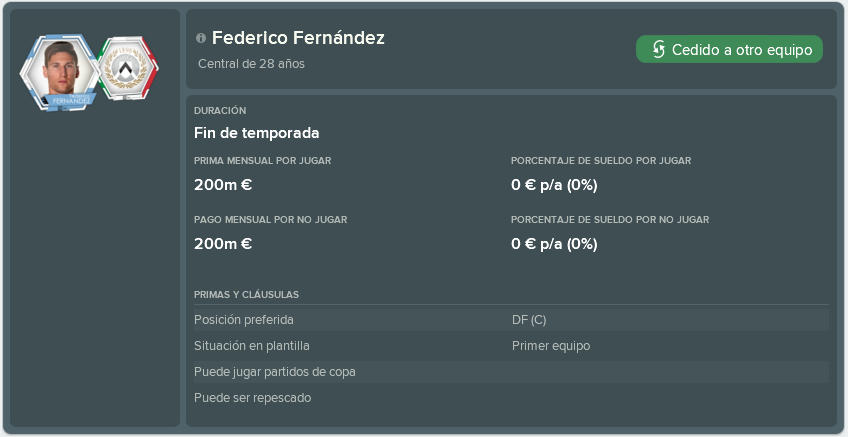Click the Pago mensual por no jugar amount

pos(223,244)
